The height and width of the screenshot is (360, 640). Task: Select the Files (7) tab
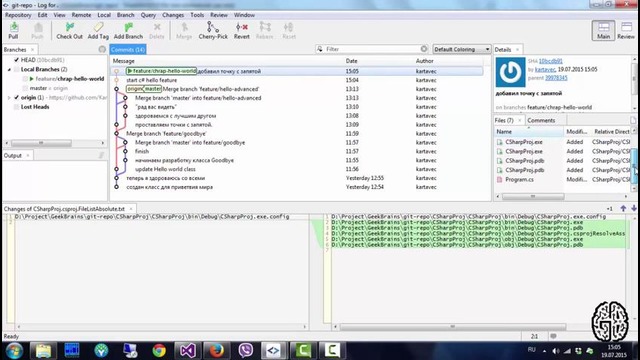(504, 120)
